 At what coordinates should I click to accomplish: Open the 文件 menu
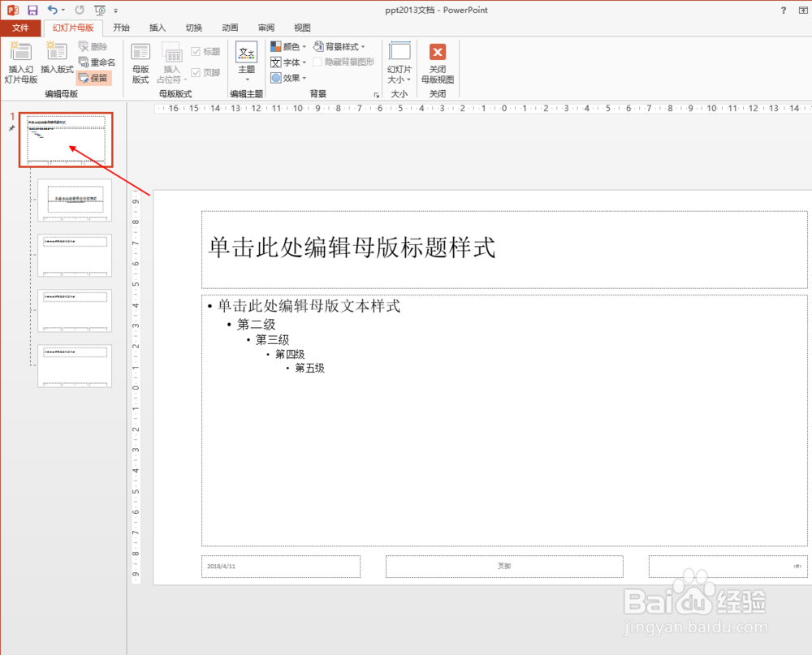pos(22,27)
